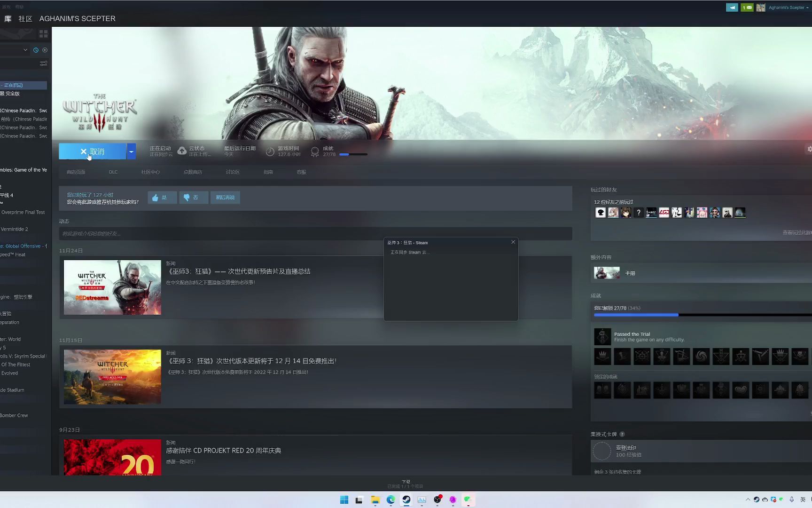Screen dimensions: 812x508
Task: Open the library filter options icon
Action: 44,63
